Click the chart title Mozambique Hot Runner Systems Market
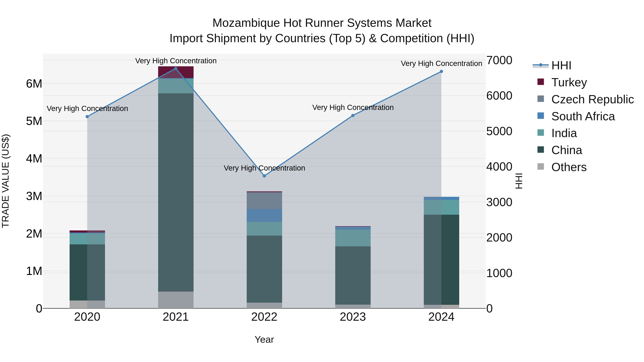The height and width of the screenshot is (362, 644). pyautogui.click(x=322, y=23)
